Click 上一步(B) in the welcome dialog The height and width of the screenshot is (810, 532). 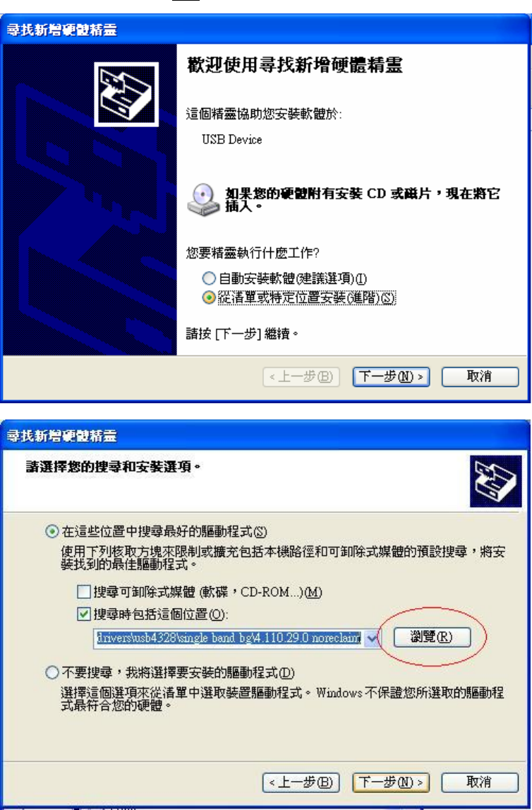click(302, 376)
